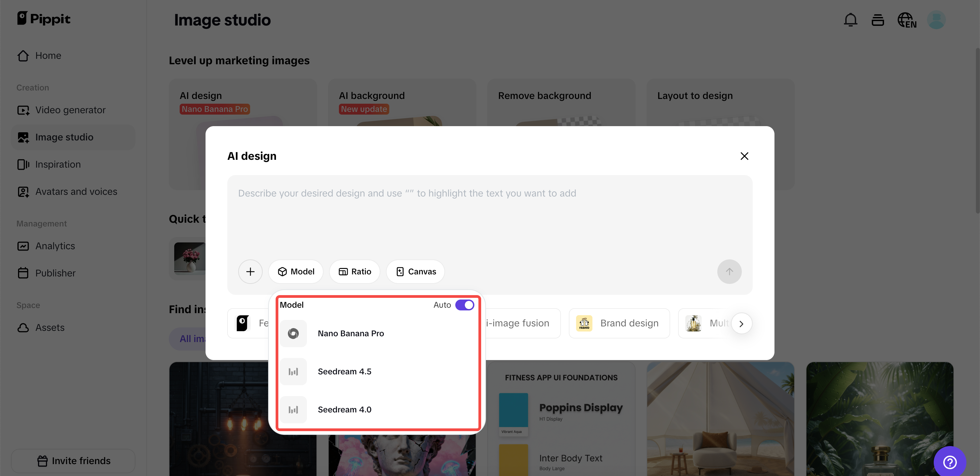
Task: Open the Model dropdown
Action: point(296,271)
